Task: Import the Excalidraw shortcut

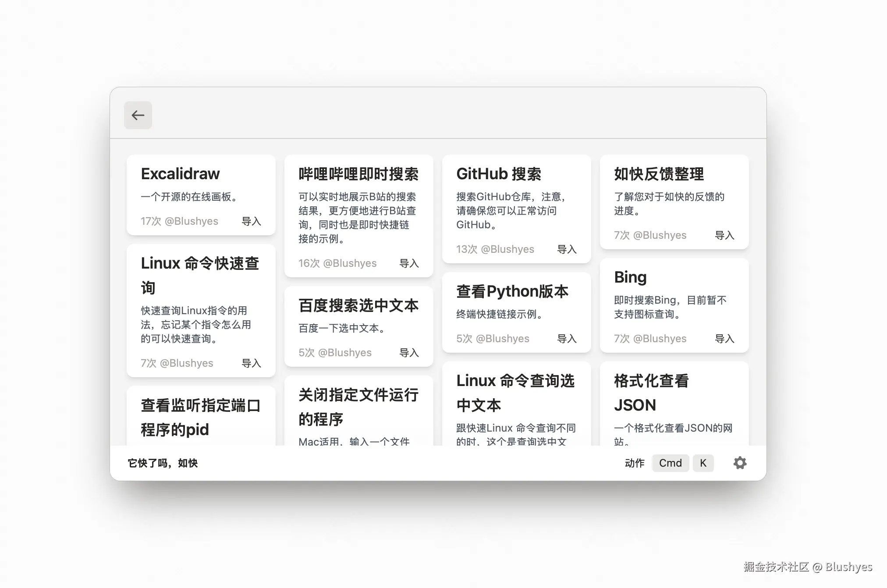Action: (251, 221)
